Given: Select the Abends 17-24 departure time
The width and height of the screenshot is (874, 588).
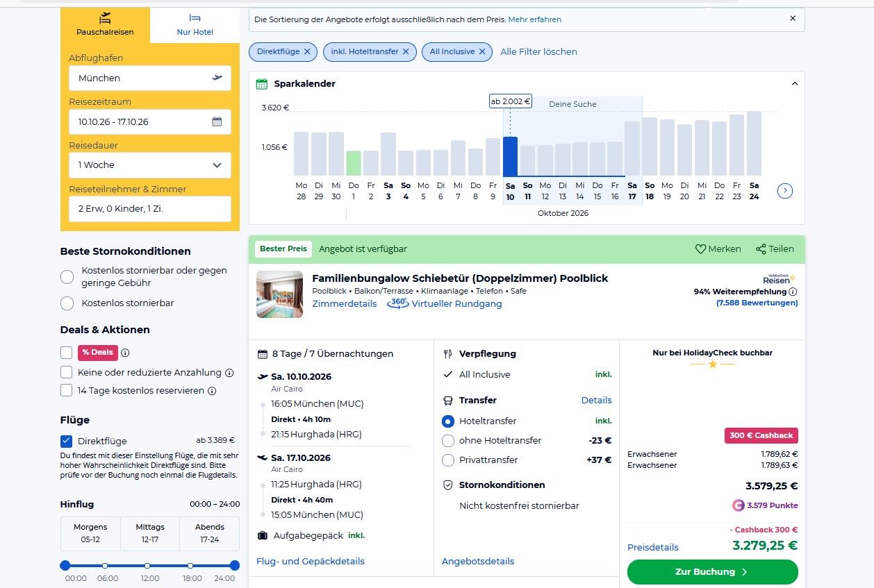Looking at the screenshot, I should [210, 533].
